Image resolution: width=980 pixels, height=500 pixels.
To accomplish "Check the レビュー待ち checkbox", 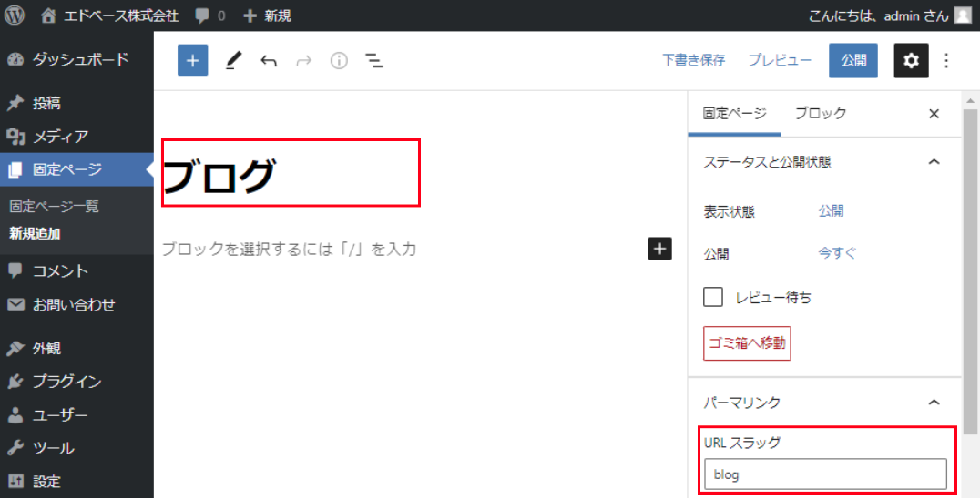I will [x=713, y=297].
